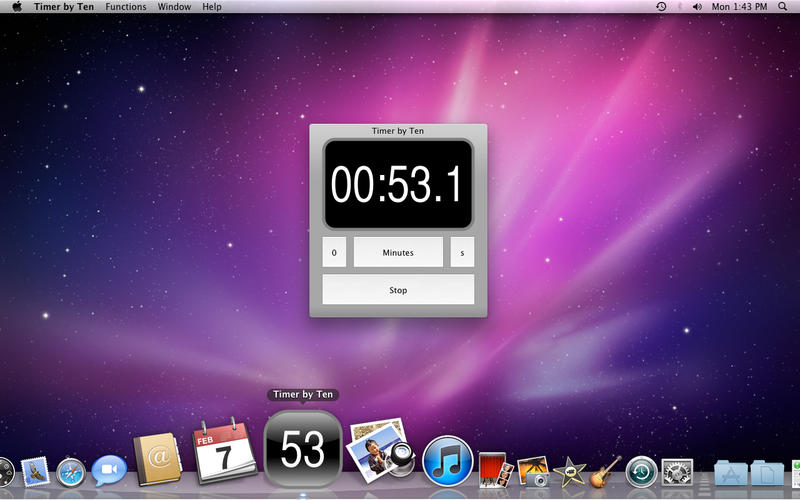
Task: Click the Timer by Ten Dock icon showing 53
Action: (x=303, y=449)
